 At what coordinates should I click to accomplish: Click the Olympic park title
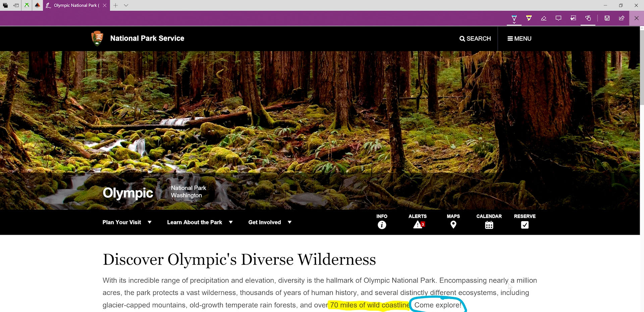[128, 193]
